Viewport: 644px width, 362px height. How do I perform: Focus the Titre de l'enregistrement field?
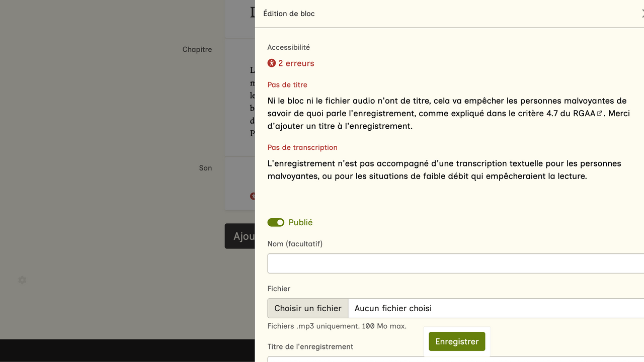coord(455,359)
